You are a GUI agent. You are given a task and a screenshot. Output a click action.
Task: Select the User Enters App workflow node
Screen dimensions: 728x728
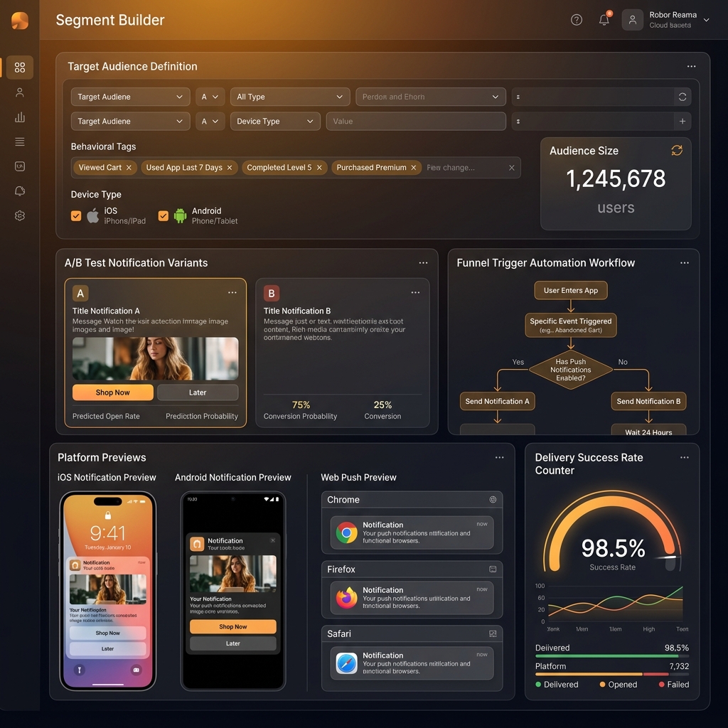pos(571,290)
